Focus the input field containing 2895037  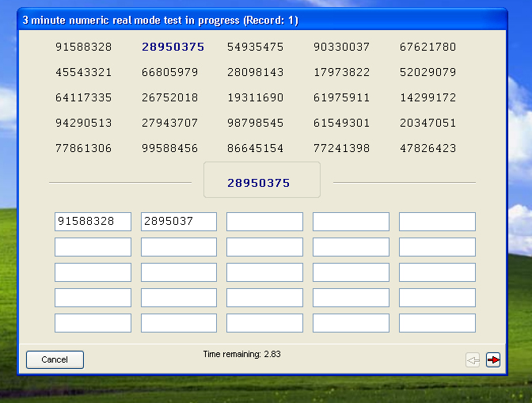(179, 222)
